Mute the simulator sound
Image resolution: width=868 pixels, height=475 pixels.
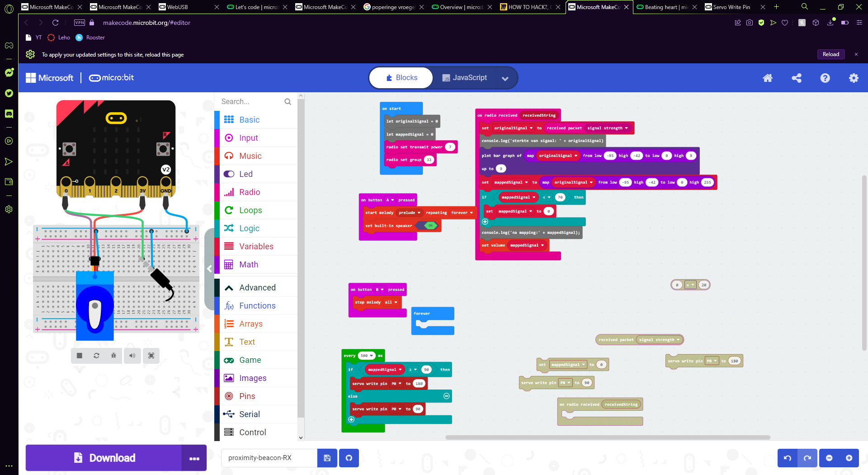click(x=132, y=356)
